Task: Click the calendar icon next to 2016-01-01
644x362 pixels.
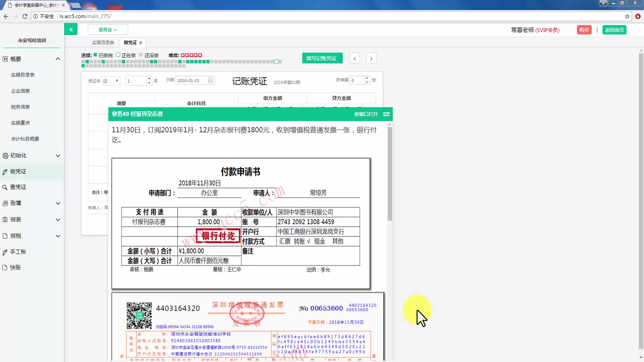Action: click(210, 80)
